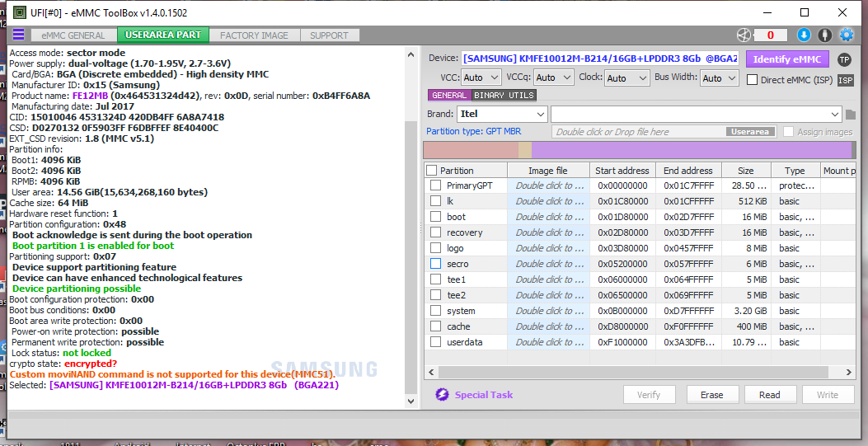Enable Direct eMMC (ISP) checkbox
The height and width of the screenshot is (446, 868).
[752, 80]
